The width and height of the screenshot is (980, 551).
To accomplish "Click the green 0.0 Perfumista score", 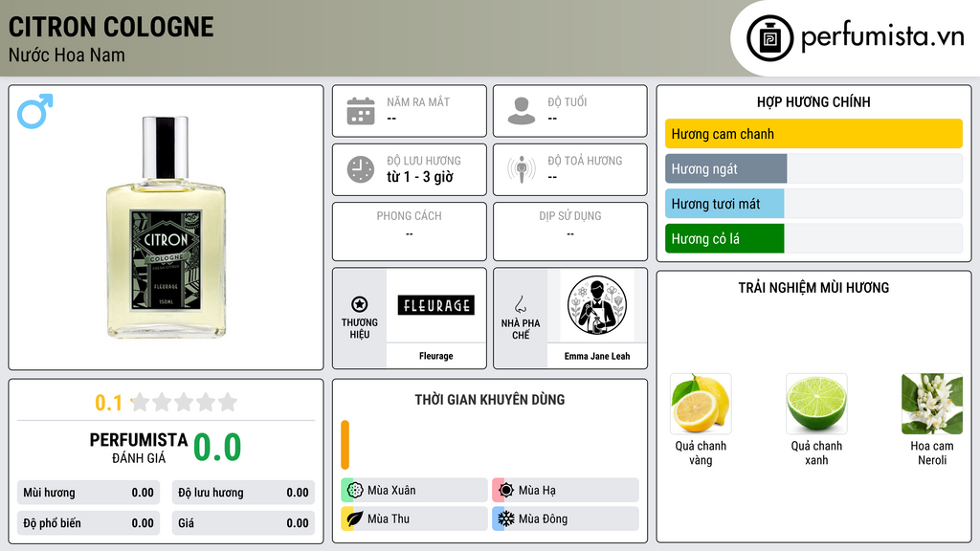I will click(217, 448).
